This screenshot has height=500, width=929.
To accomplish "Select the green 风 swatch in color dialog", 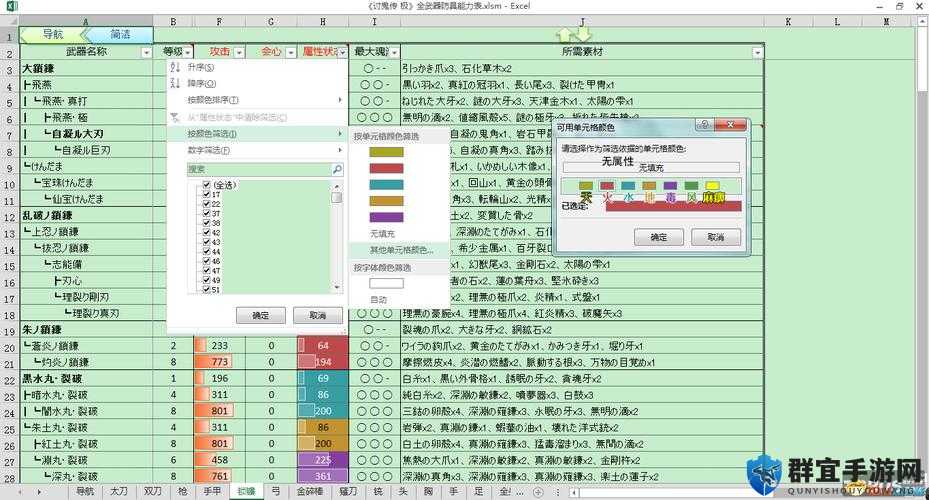I will coord(691,186).
